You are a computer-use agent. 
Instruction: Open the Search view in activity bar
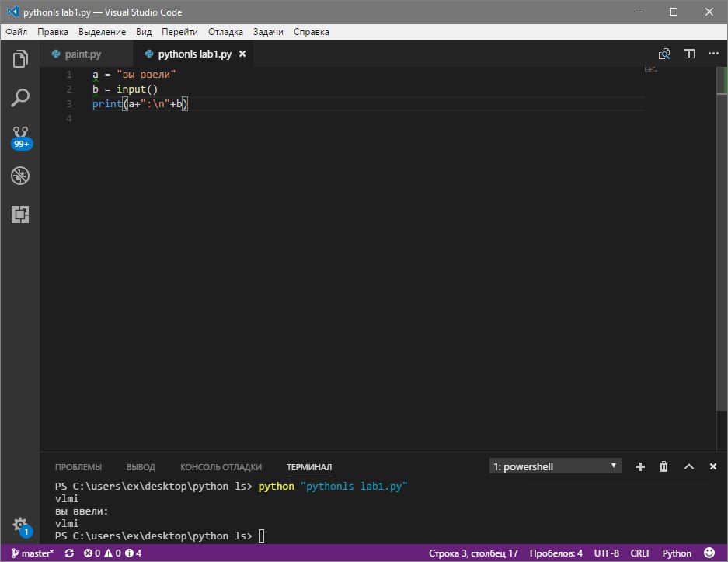pos(19,98)
